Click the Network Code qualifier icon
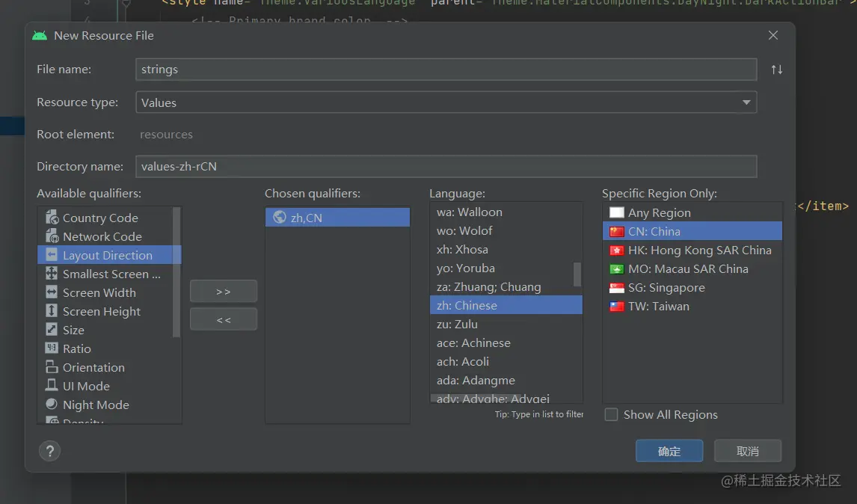 tap(52, 236)
